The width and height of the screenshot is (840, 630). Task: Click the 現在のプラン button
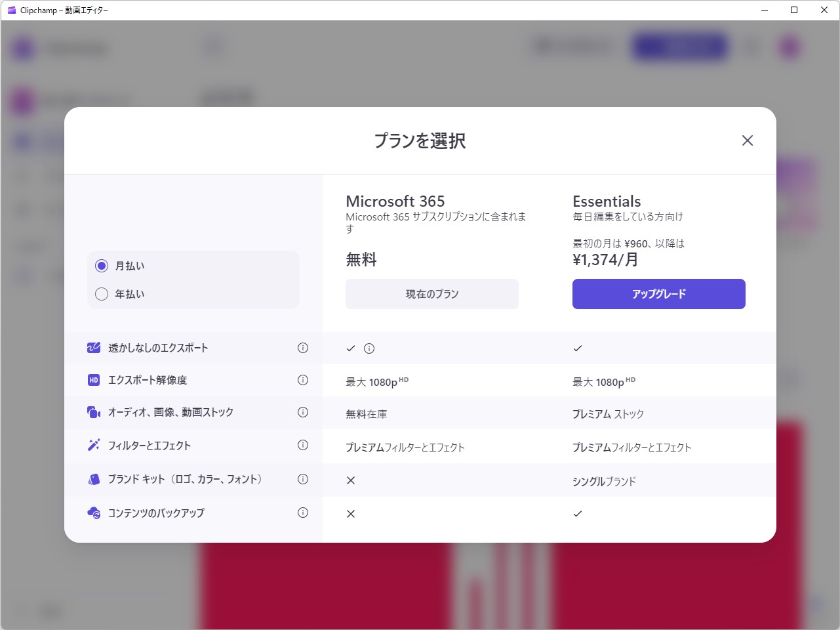431,294
